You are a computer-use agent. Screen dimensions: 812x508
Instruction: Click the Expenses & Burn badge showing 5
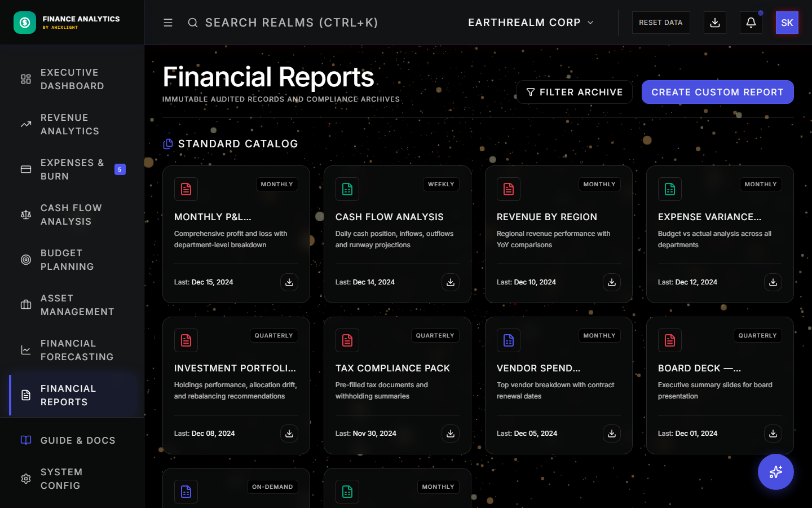click(x=120, y=169)
